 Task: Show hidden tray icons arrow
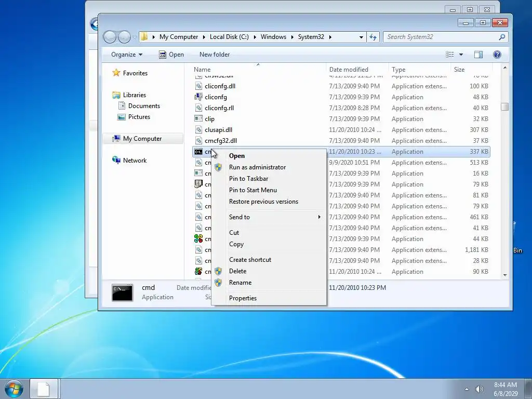[x=467, y=389]
